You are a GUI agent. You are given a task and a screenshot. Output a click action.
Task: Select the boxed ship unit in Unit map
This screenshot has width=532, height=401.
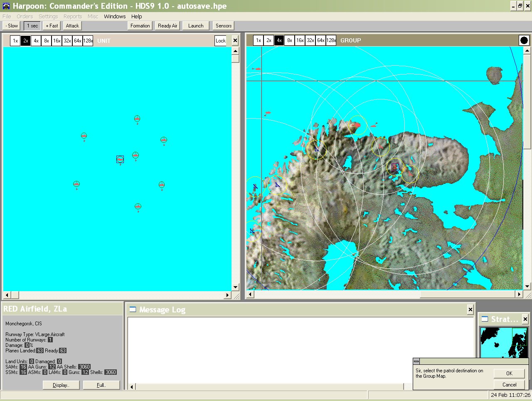tap(120, 159)
